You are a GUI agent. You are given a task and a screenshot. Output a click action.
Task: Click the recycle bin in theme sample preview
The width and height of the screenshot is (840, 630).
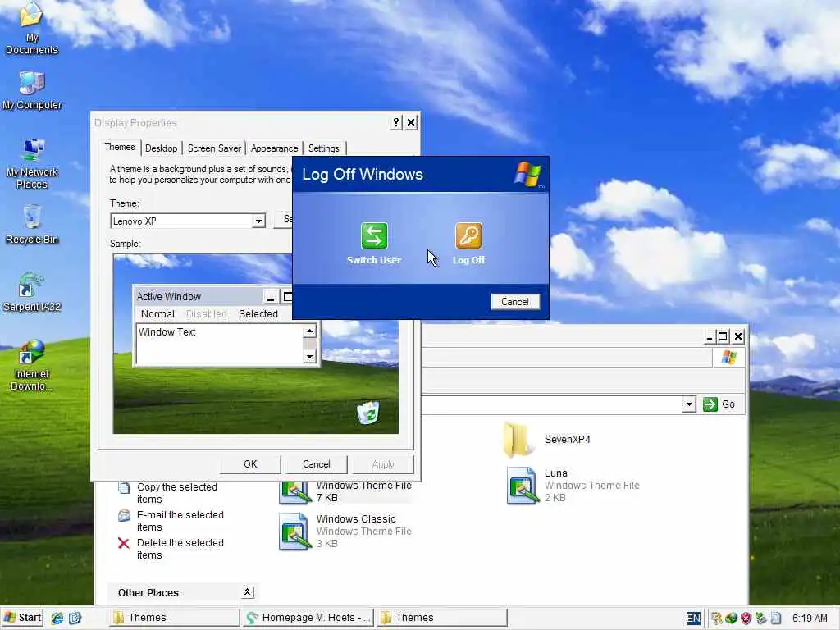point(368,413)
